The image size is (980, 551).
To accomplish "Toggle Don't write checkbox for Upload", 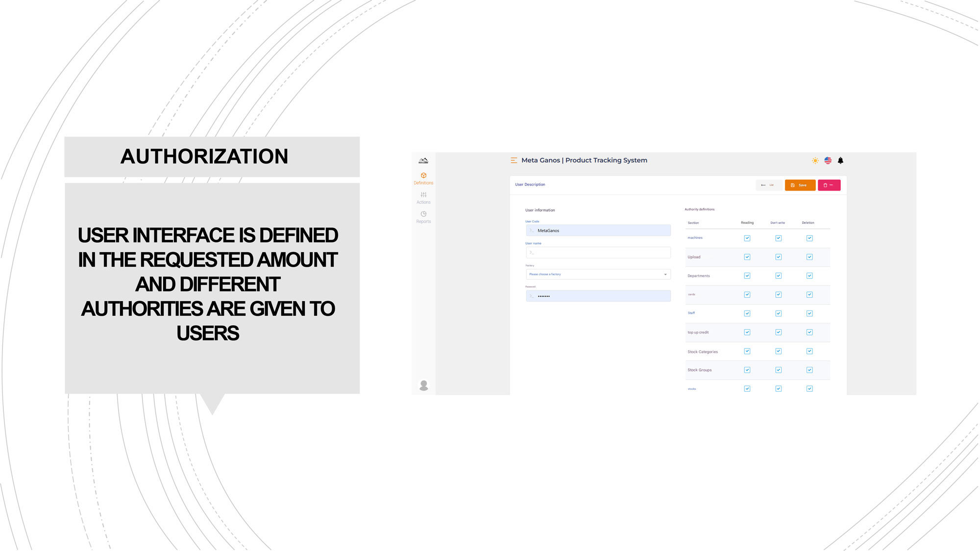I will click(x=778, y=257).
